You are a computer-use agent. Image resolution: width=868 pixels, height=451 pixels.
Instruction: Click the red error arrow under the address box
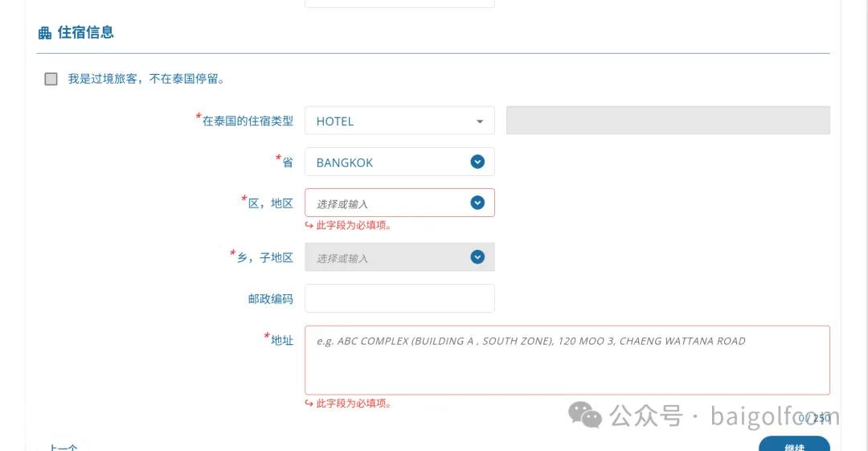309,404
